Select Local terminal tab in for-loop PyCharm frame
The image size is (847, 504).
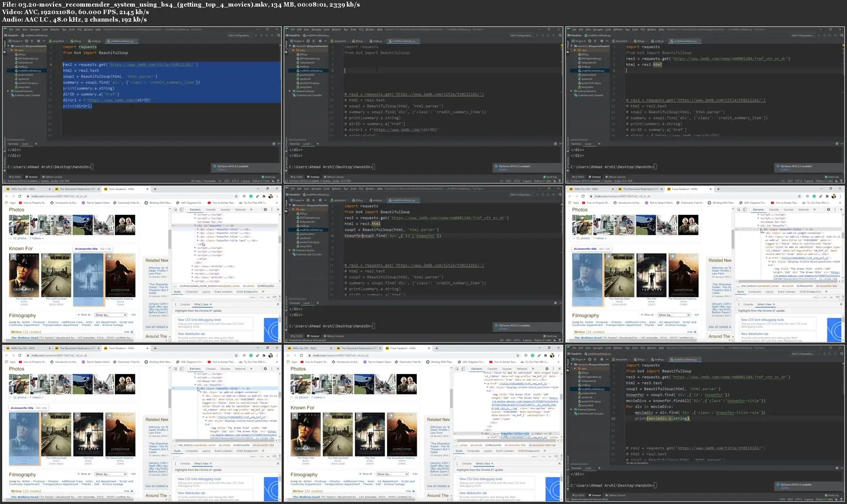[x=588, y=468]
